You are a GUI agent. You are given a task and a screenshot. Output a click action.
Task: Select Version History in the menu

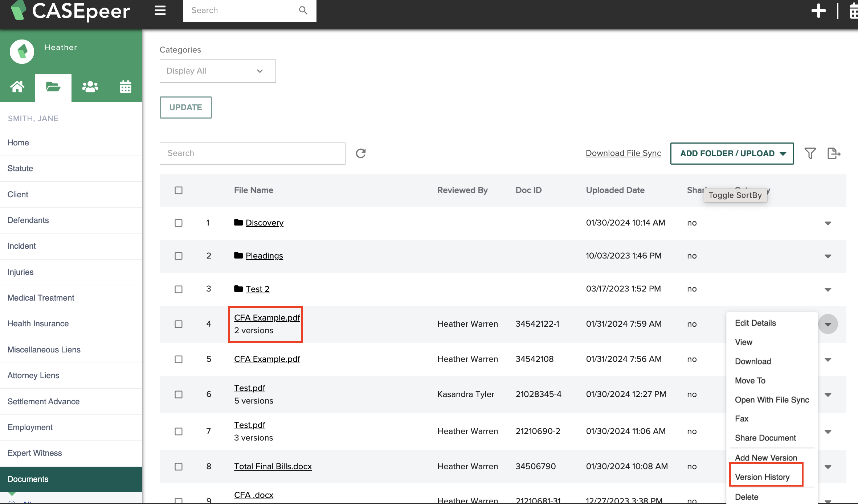[762, 477]
